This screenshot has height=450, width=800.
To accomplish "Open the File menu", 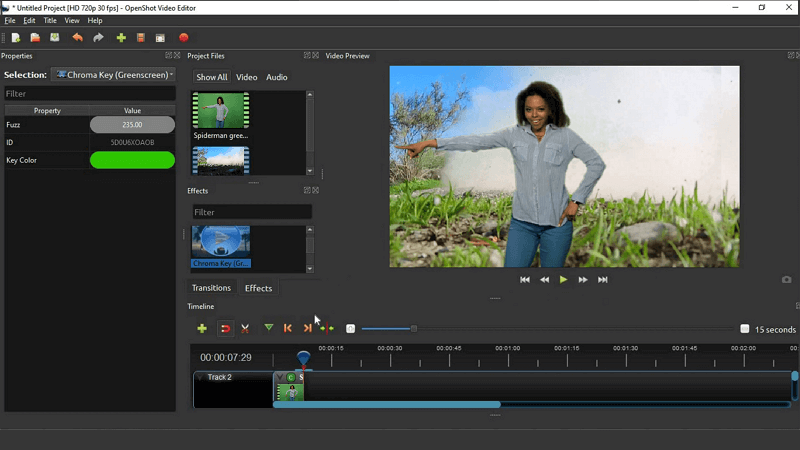I will point(10,20).
